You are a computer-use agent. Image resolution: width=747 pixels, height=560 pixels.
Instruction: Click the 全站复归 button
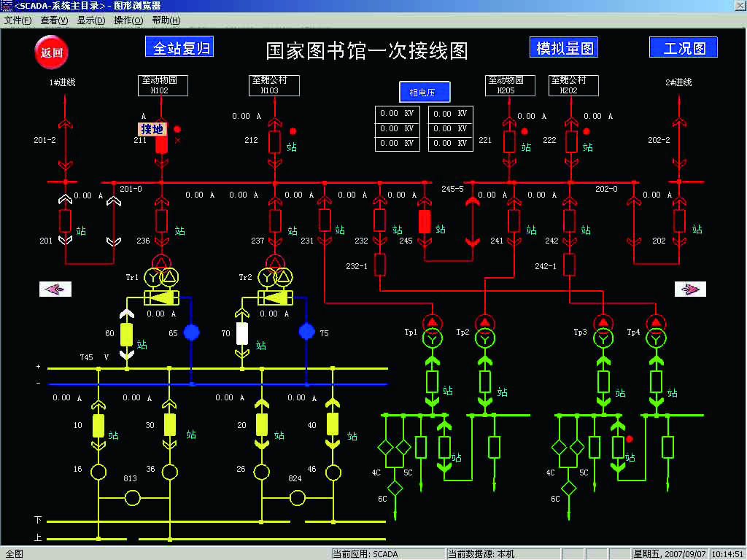(179, 47)
